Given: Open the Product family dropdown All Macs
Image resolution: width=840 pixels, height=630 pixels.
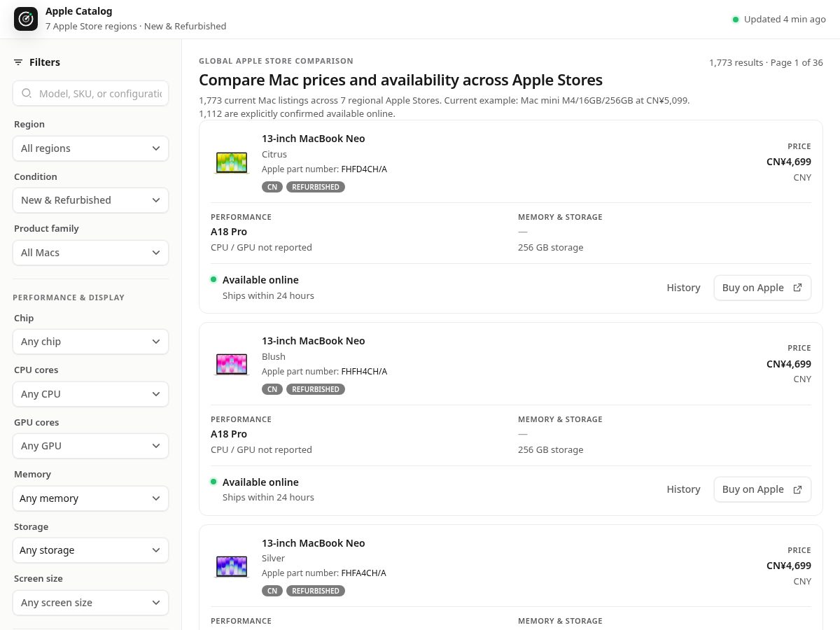Looking at the screenshot, I should point(90,253).
